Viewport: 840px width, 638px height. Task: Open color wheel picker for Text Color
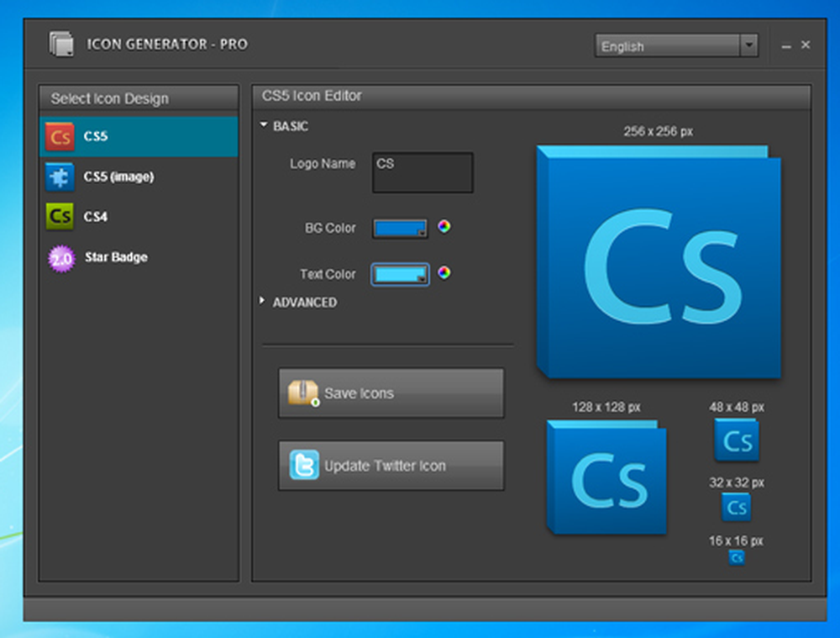pos(444,273)
